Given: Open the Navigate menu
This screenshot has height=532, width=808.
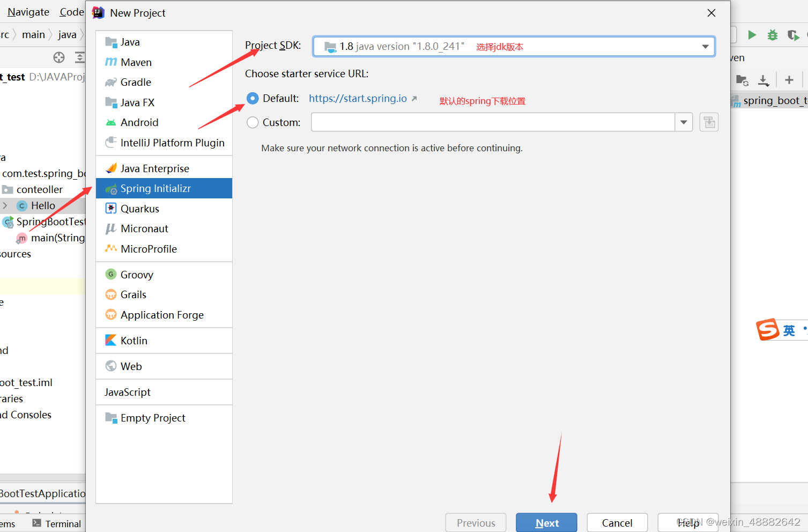Looking at the screenshot, I should [x=28, y=12].
